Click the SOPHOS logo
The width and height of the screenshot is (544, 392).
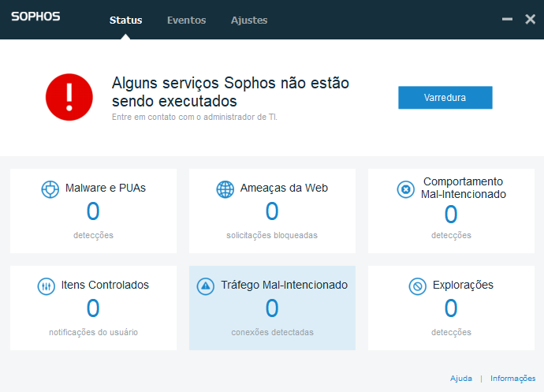(35, 17)
